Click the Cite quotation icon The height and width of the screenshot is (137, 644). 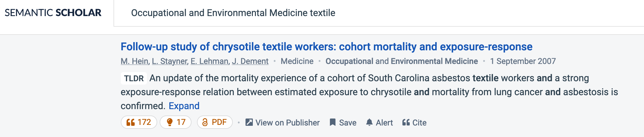click(x=406, y=122)
